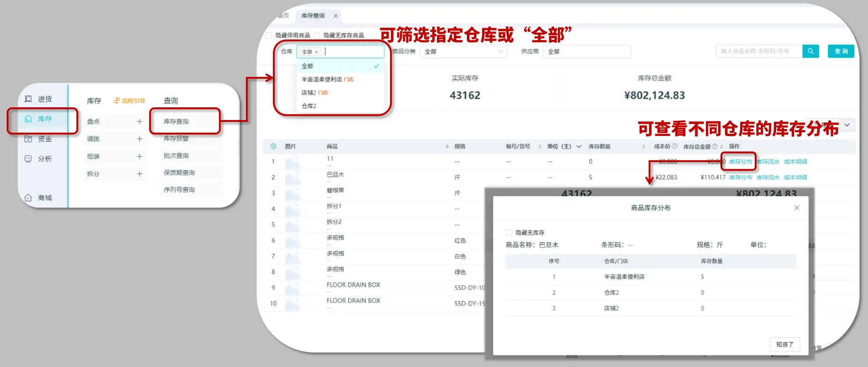The image size is (868, 367).
Task: Click the 碧根果 product name
Action: click(x=335, y=190)
